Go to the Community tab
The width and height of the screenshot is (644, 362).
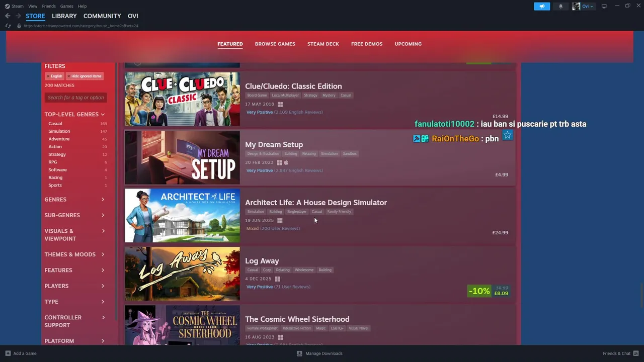pyautogui.click(x=102, y=16)
